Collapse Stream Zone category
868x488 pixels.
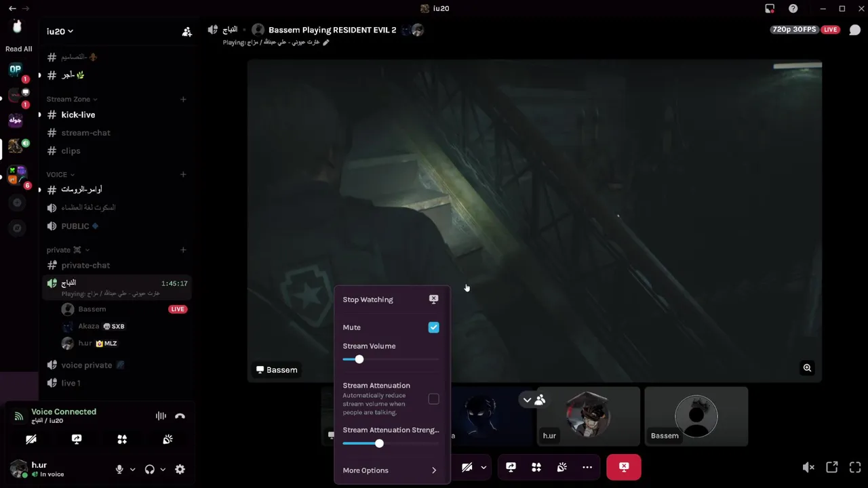pos(71,99)
